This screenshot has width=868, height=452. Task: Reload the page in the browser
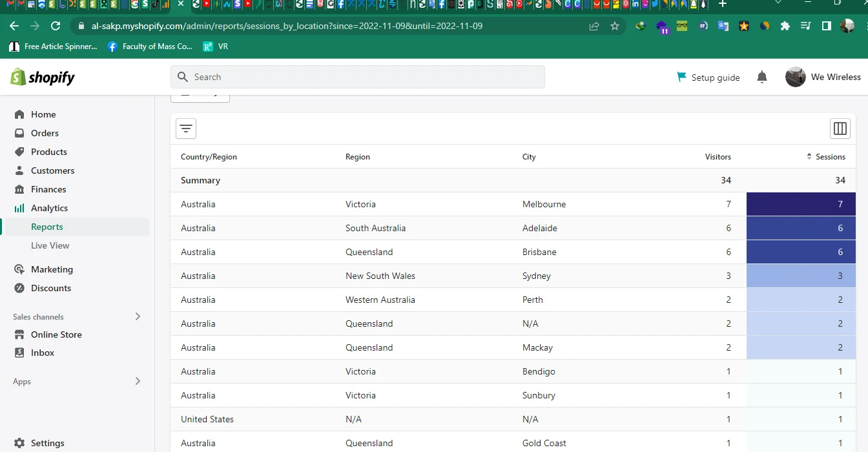click(x=56, y=26)
